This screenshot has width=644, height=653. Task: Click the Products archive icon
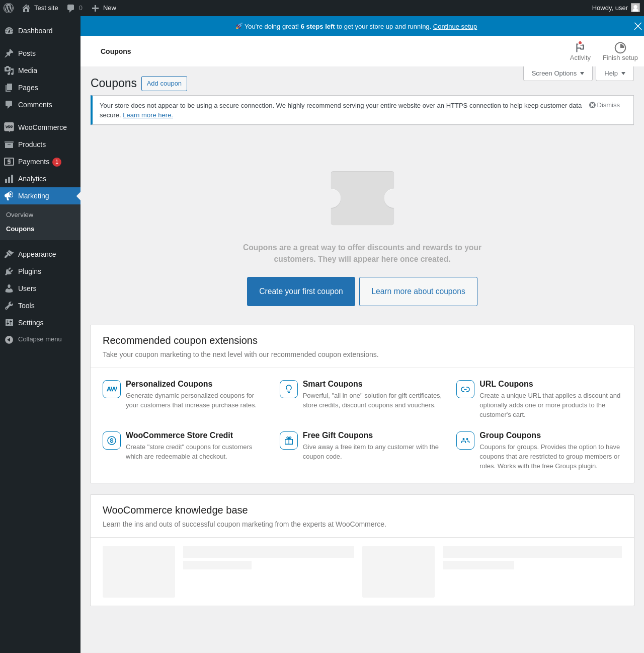tap(9, 144)
